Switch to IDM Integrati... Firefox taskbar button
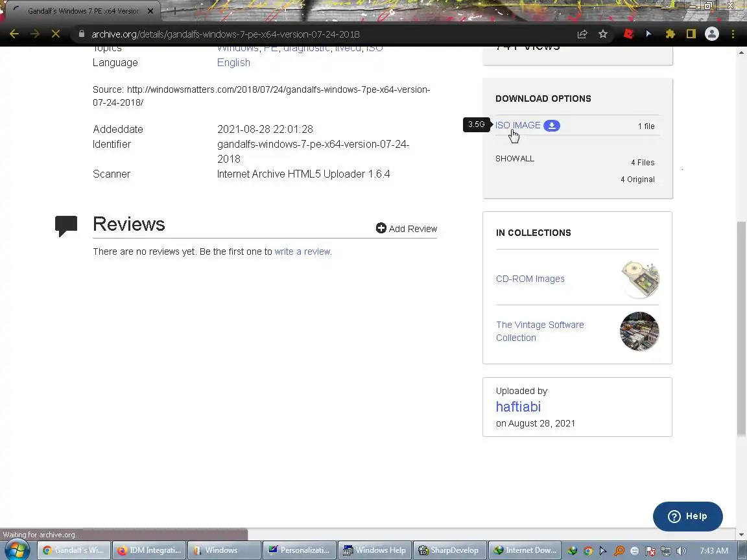Viewport: 747px width, 560px height. [x=149, y=550]
